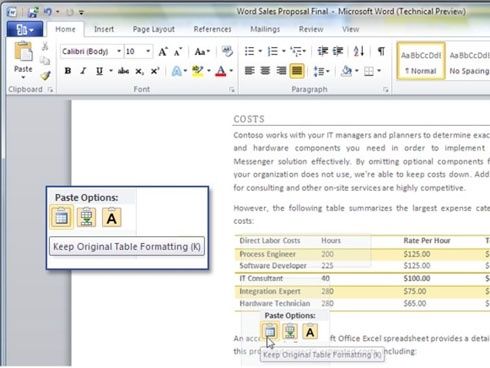490x368 pixels.
Task: Click the Process Engineer table row
Action: pos(362,254)
